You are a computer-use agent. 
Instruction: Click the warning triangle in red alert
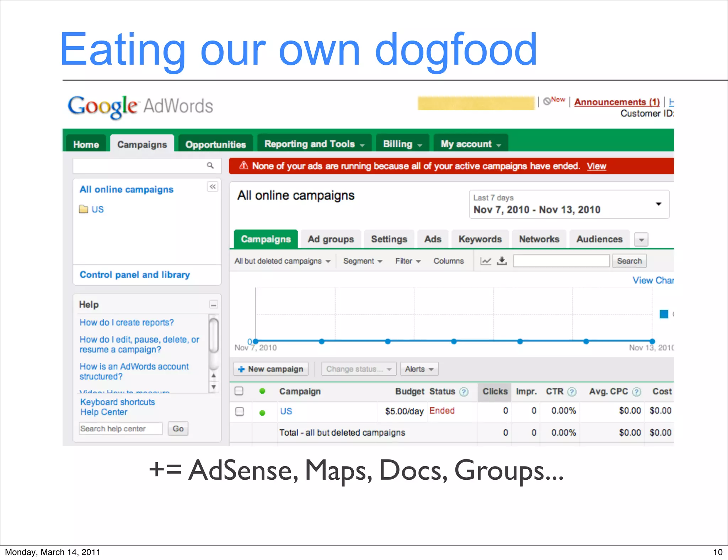click(x=243, y=166)
